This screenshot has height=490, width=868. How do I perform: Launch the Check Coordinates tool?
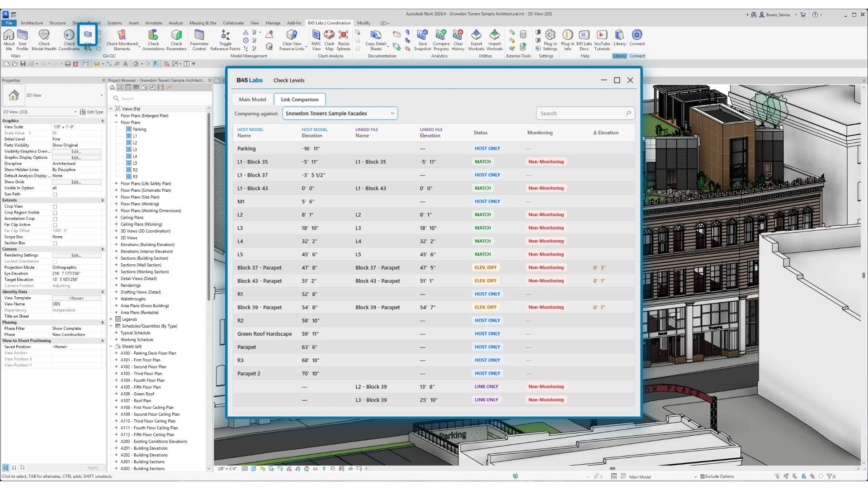[x=69, y=40]
